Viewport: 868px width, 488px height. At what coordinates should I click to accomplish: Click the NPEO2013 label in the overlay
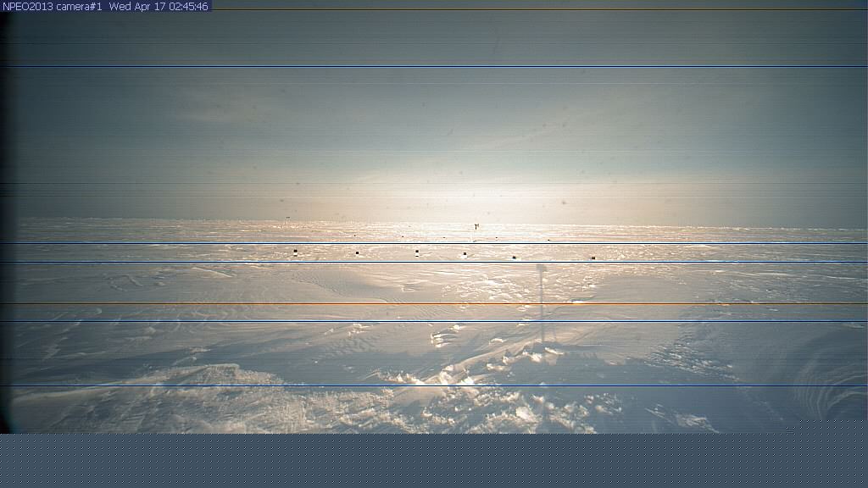pos(27,6)
